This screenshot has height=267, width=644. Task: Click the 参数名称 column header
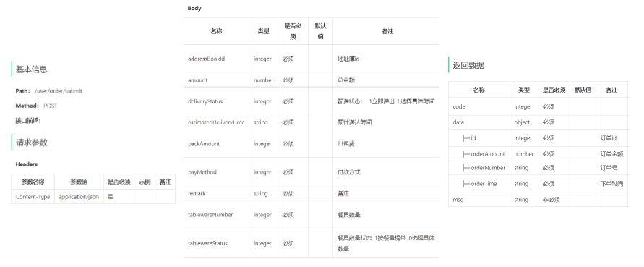33,182
